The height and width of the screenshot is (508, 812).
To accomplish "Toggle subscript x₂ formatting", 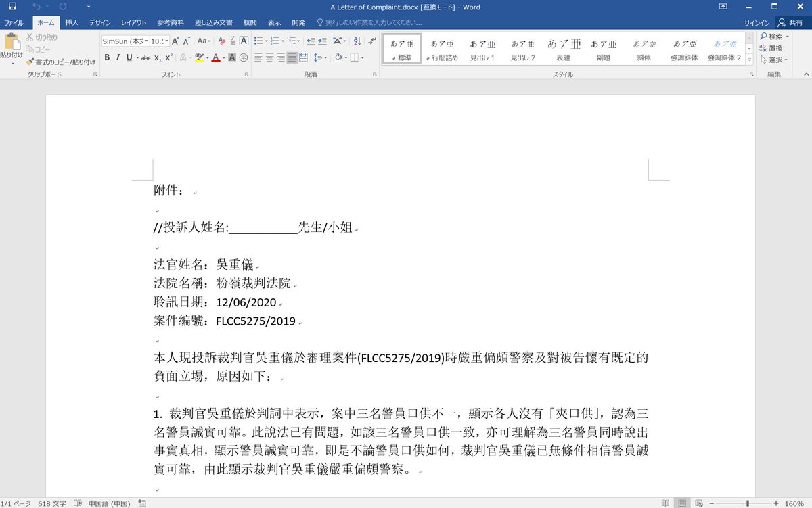I will tap(157, 57).
